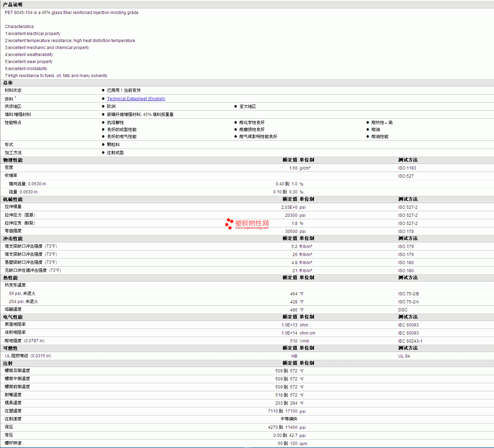Click the UL 94 test method entry
The width and height of the screenshot is (494, 448).
point(404,356)
